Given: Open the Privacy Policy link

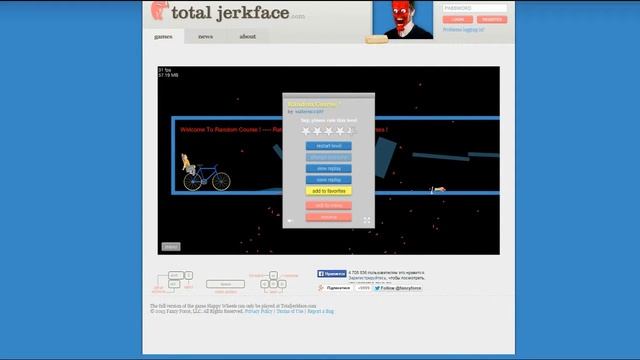Looking at the screenshot, I should (x=258, y=311).
